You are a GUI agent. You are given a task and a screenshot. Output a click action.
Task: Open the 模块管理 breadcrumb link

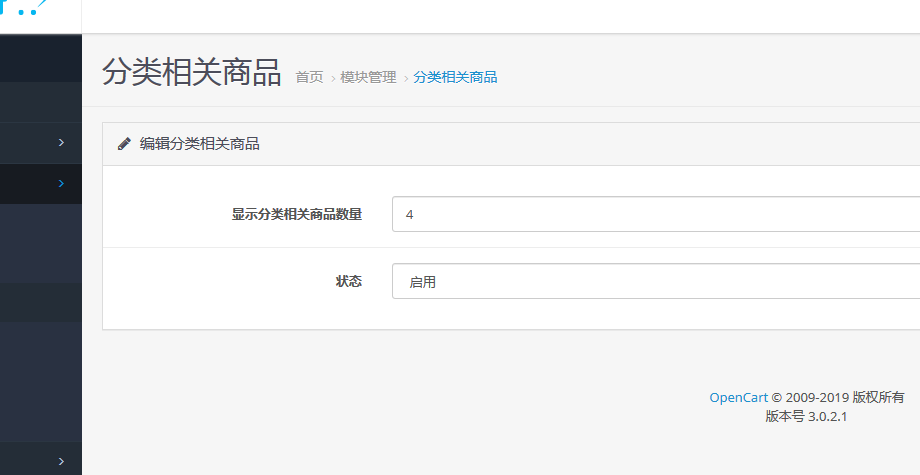368,77
